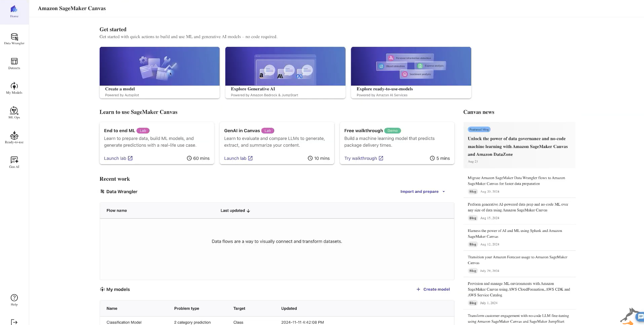Click the Target column header
Image resolution: width=644 pixels, height=325 pixels.
pyautogui.click(x=239, y=308)
